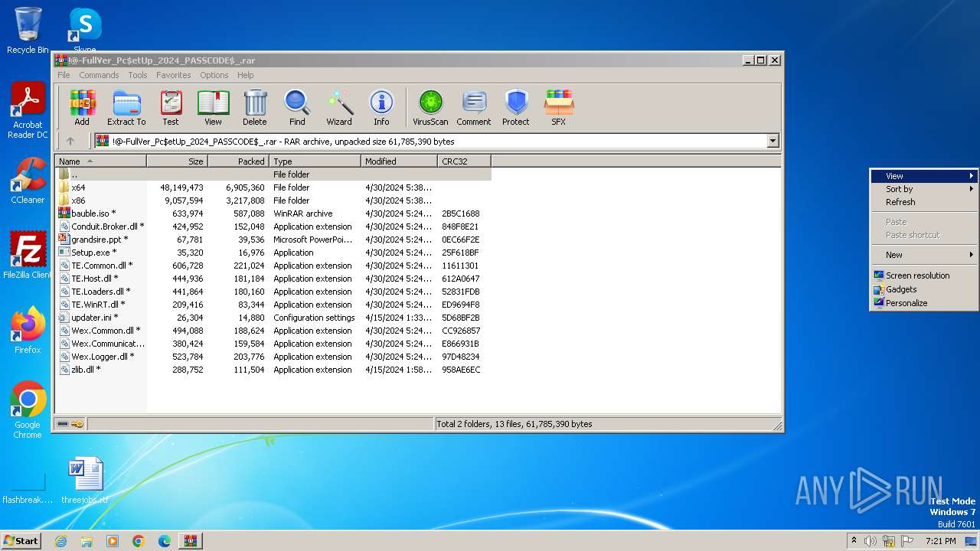Click the Extract To toolbar icon
This screenshot has height=551, width=980.
pyautogui.click(x=126, y=107)
